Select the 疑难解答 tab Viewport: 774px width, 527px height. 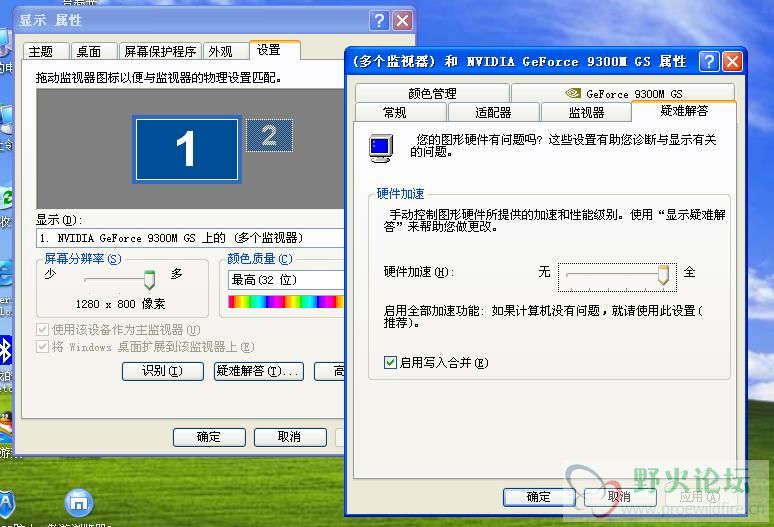click(x=684, y=111)
